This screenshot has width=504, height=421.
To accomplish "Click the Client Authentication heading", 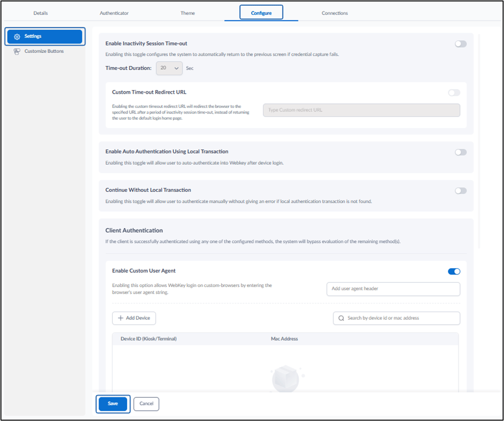I will pos(134,231).
